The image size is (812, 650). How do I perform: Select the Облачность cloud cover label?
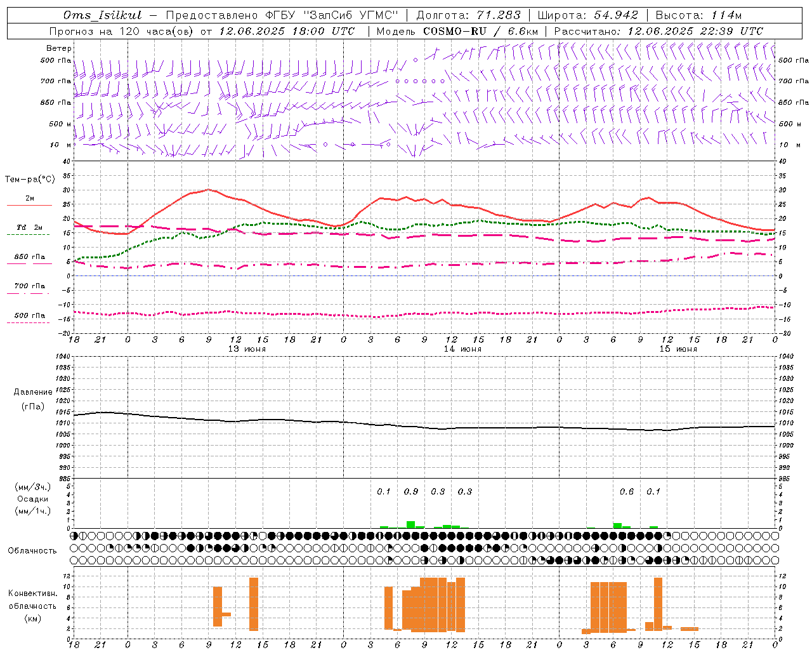click(32, 550)
